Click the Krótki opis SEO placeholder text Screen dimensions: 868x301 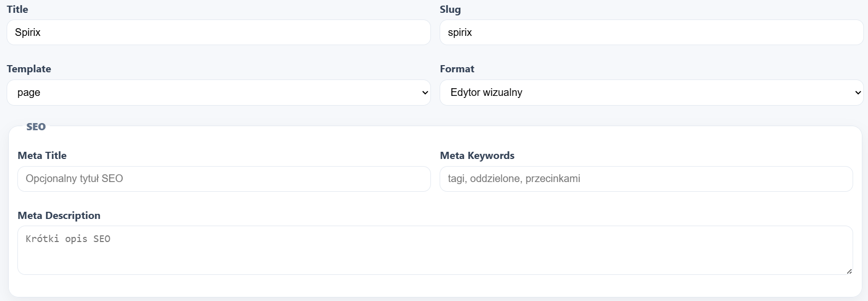pyautogui.click(x=68, y=239)
